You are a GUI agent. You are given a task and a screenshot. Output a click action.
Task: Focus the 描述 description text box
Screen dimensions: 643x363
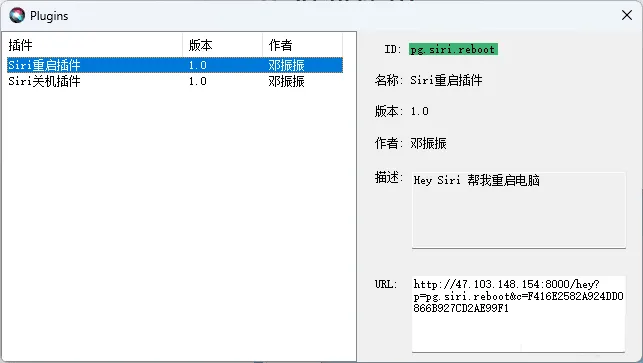(x=519, y=210)
